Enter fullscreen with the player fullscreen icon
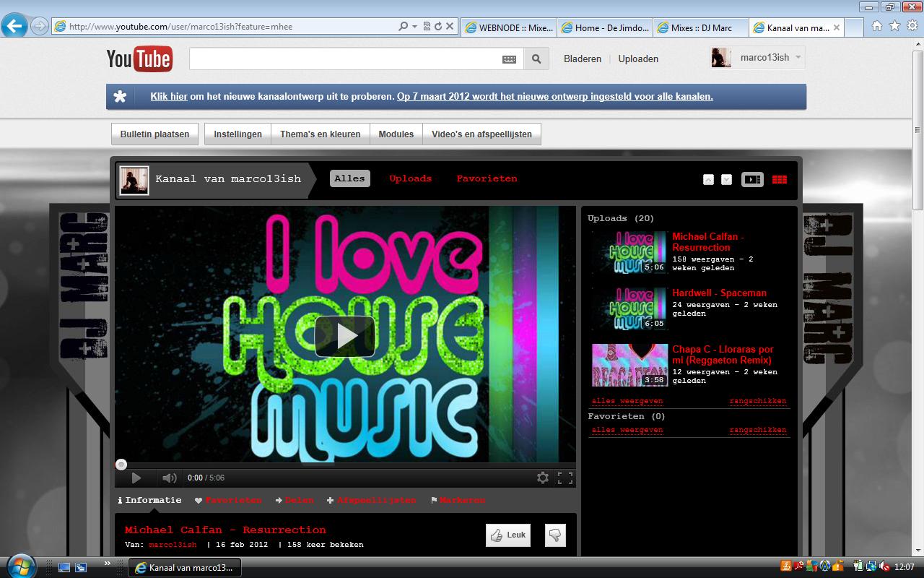The height and width of the screenshot is (578, 924). pos(565,478)
